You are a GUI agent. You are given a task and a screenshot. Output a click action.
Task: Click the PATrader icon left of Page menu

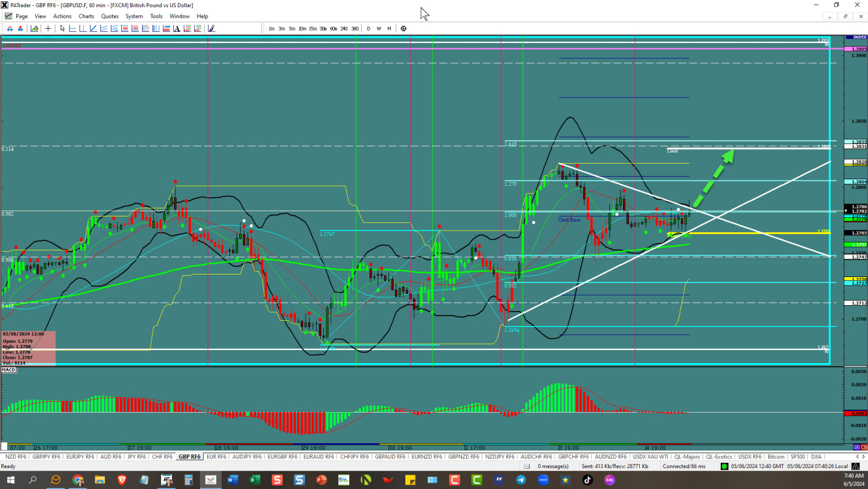pos(7,16)
